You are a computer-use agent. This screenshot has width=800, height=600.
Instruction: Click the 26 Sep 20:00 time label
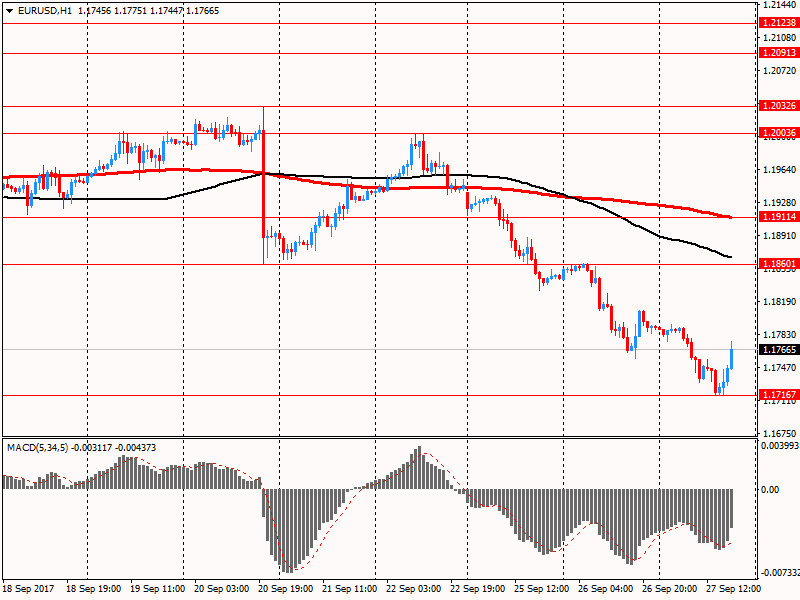669,589
